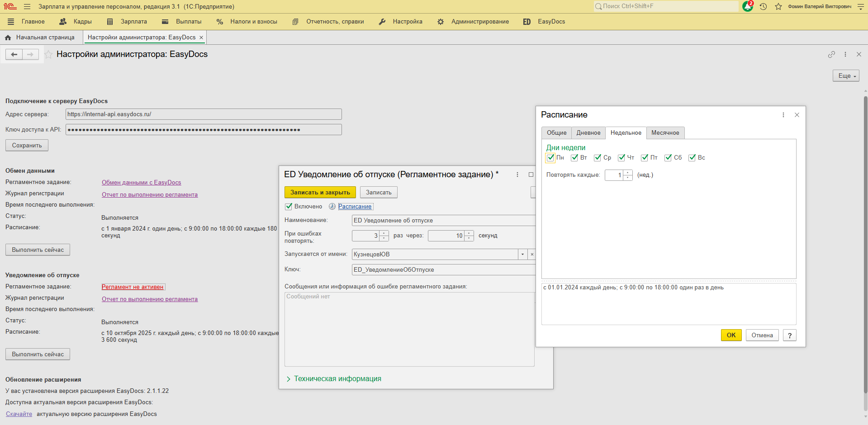868x425 pixels.
Task: Click the Адрес сервера input field
Action: coord(204,114)
